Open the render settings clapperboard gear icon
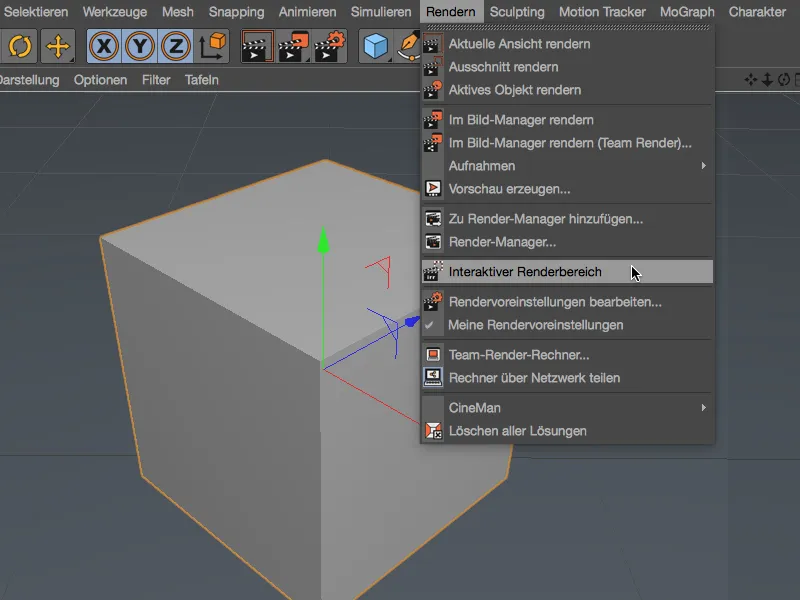This screenshot has height=600, width=800. 330,46
